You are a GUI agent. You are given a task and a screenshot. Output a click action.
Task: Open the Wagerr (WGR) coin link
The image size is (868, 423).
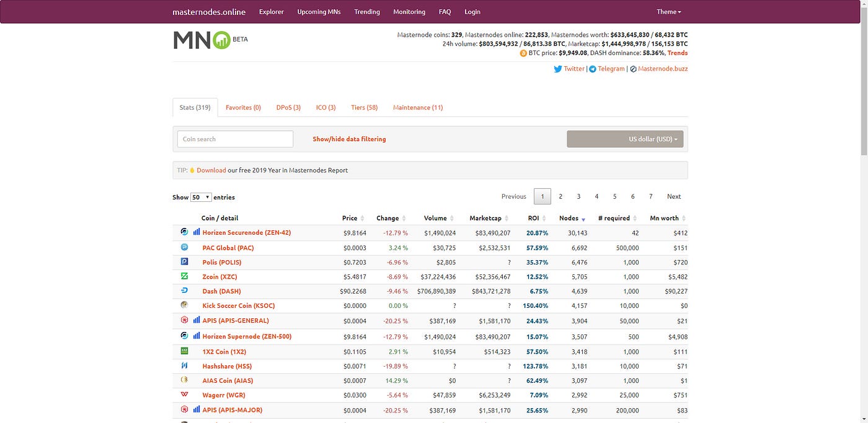[x=224, y=395]
